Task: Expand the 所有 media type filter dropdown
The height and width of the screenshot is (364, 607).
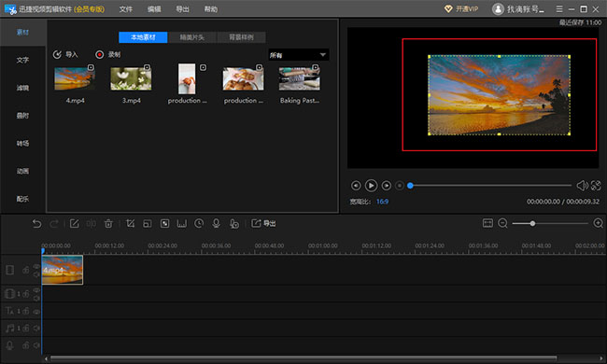Action: pos(299,55)
